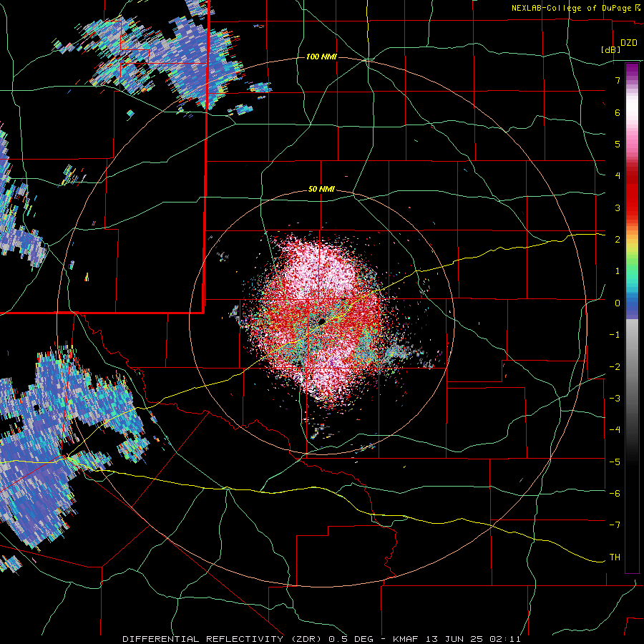Click the 0.5 DEG elevation text
Viewport: 644px width, 644px height.
(351, 639)
